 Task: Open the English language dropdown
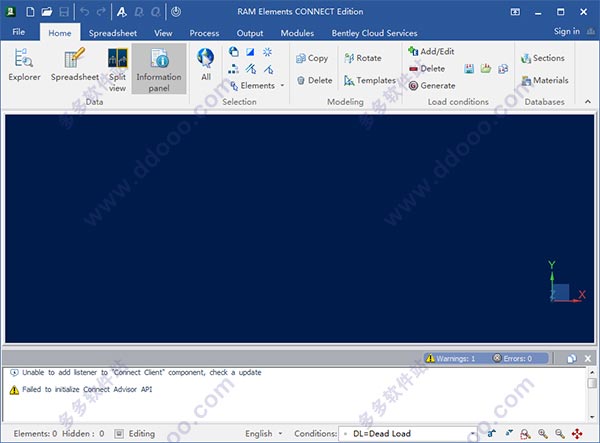[264, 433]
